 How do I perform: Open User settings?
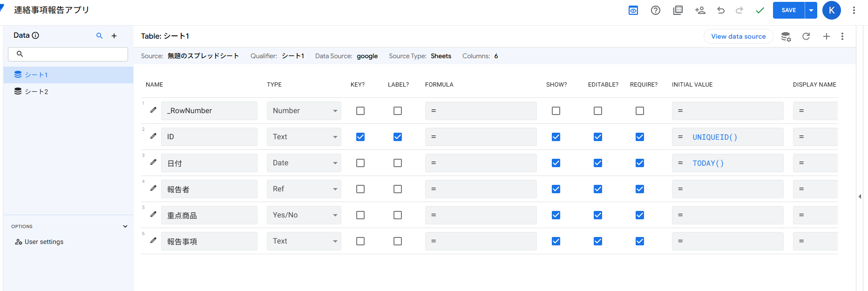click(x=39, y=242)
